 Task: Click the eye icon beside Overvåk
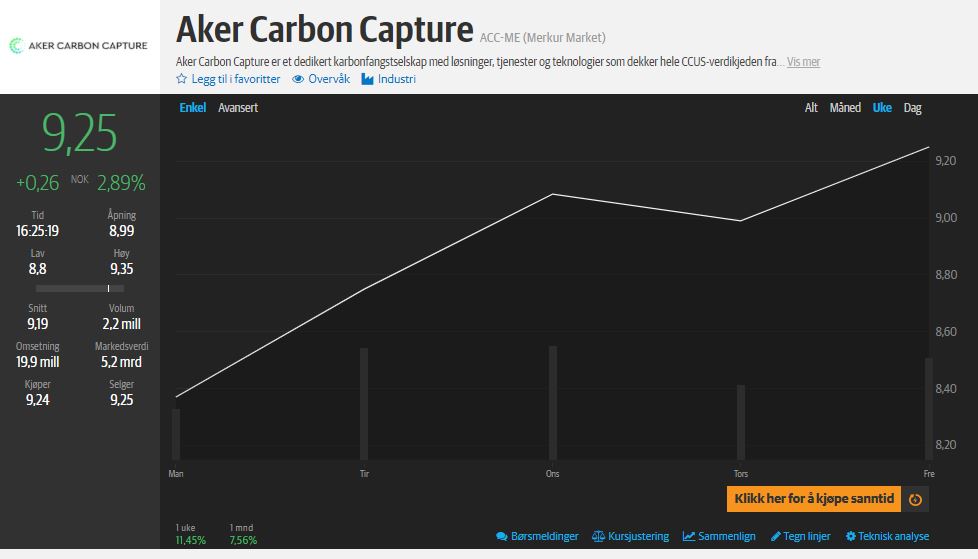click(x=298, y=79)
